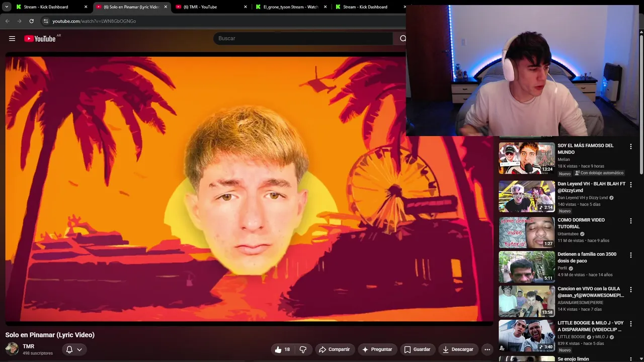Open Detienen a familia video thumbnail
Viewport: 644px width, 362px height.
tap(527, 266)
